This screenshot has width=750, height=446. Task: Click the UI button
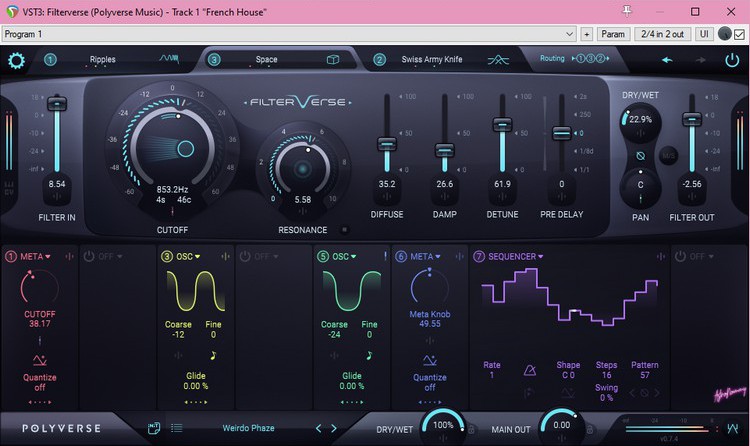704,34
